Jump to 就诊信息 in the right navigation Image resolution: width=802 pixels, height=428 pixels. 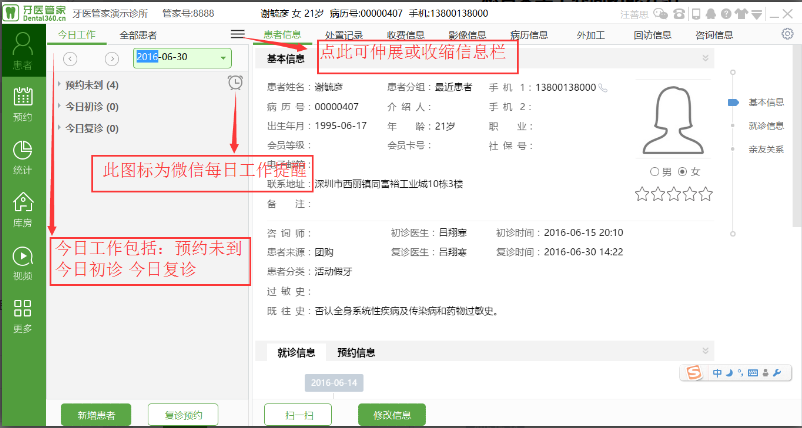[x=766, y=126]
